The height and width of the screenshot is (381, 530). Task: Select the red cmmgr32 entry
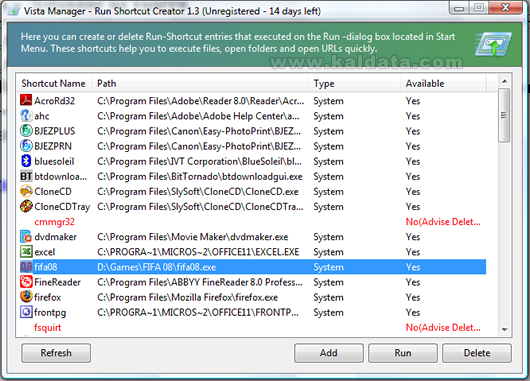54,222
